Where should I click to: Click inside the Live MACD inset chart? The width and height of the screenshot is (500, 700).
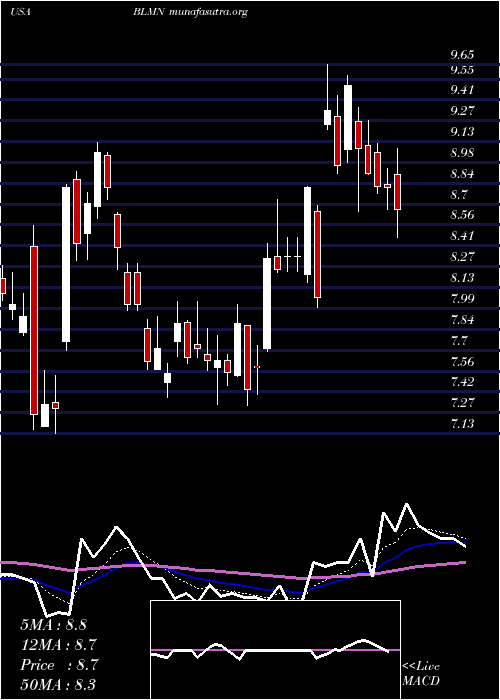pos(275,650)
